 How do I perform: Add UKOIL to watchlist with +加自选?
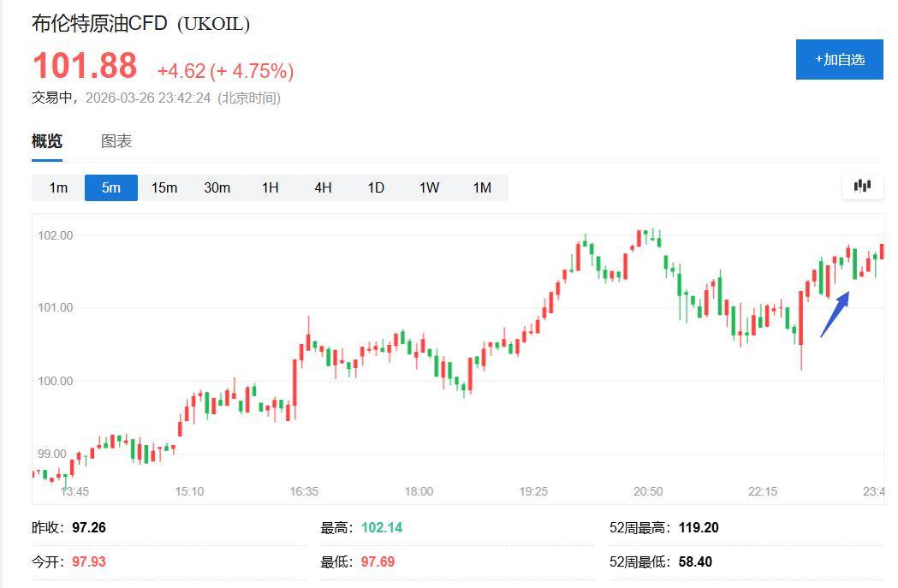pos(839,59)
